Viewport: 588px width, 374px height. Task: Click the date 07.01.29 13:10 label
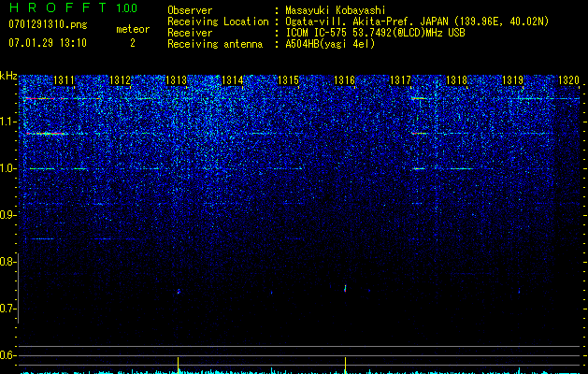point(48,43)
